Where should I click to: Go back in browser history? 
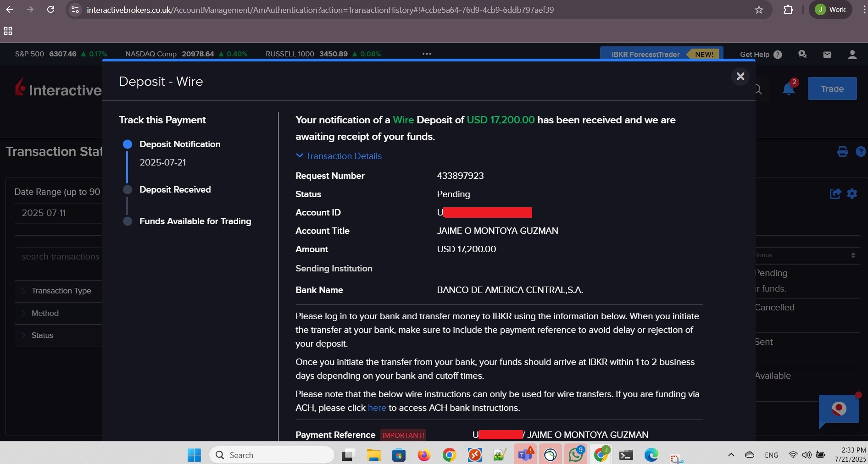(x=9, y=10)
